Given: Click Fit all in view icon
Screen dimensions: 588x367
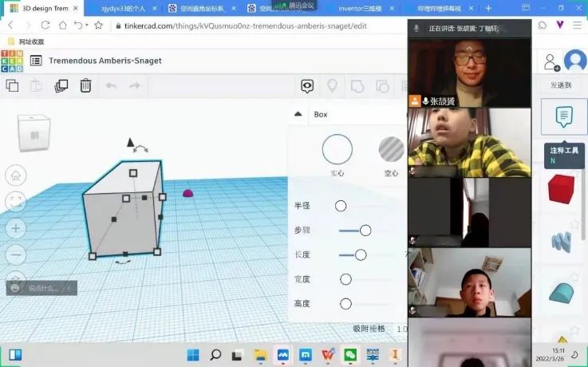Looking at the screenshot, I should [16, 202].
